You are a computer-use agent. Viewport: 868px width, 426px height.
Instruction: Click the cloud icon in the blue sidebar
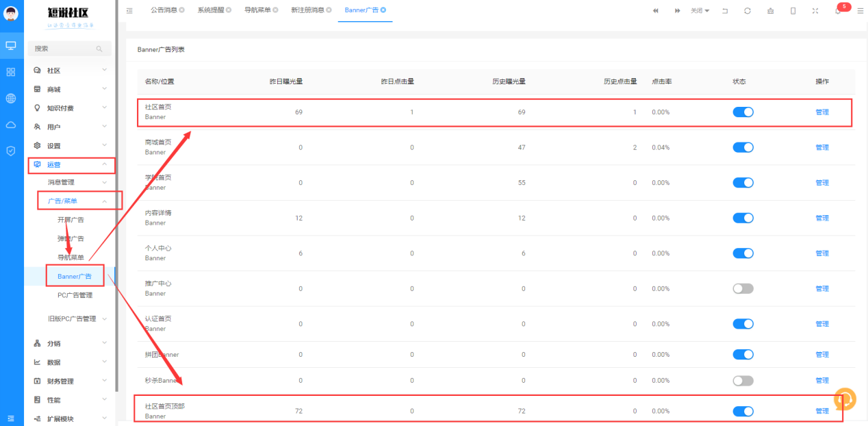pyautogui.click(x=11, y=125)
